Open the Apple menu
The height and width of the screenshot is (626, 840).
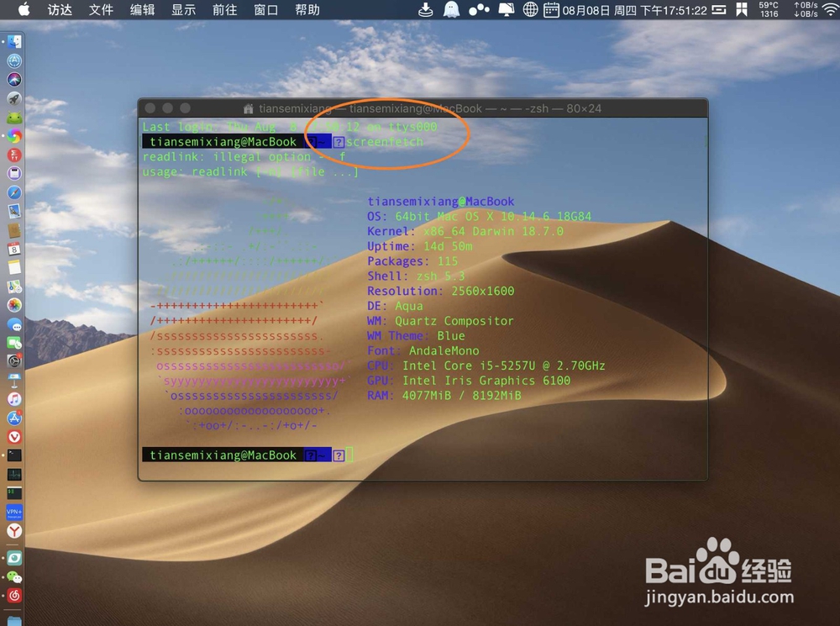24,9
